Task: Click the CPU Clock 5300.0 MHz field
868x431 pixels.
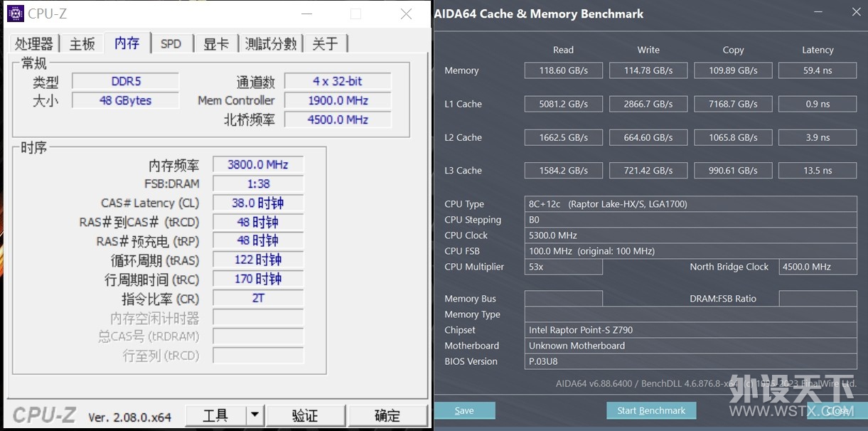Action: [691, 235]
